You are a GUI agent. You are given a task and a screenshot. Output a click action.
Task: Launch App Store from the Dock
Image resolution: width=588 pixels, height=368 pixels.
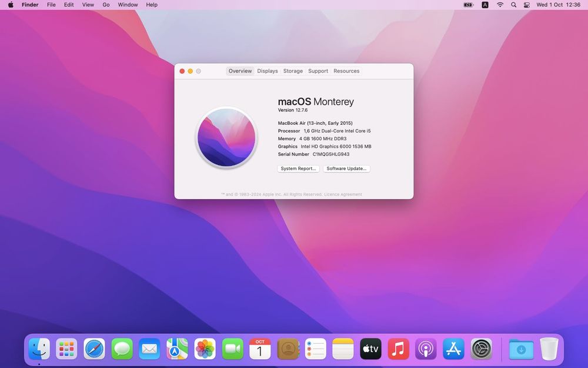pyautogui.click(x=454, y=349)
